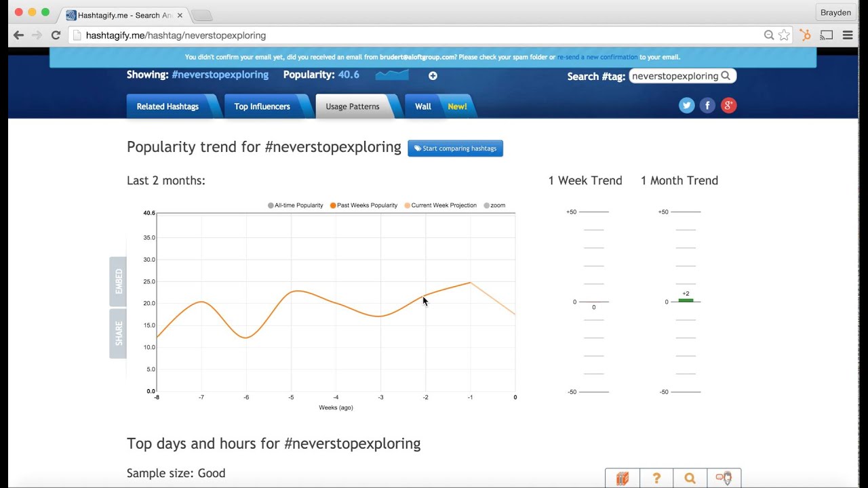Click the page icon beside the URL

[x=77, y=35]
